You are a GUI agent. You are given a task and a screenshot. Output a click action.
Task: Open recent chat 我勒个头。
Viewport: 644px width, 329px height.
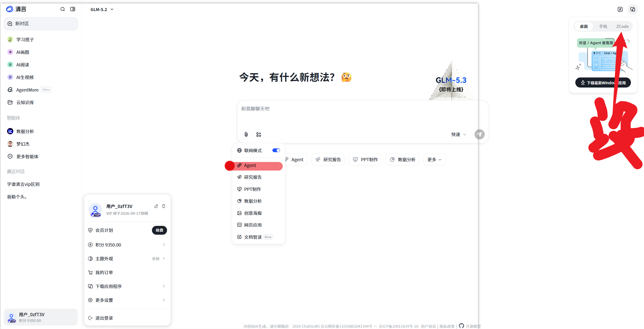[x=17, y=197]
